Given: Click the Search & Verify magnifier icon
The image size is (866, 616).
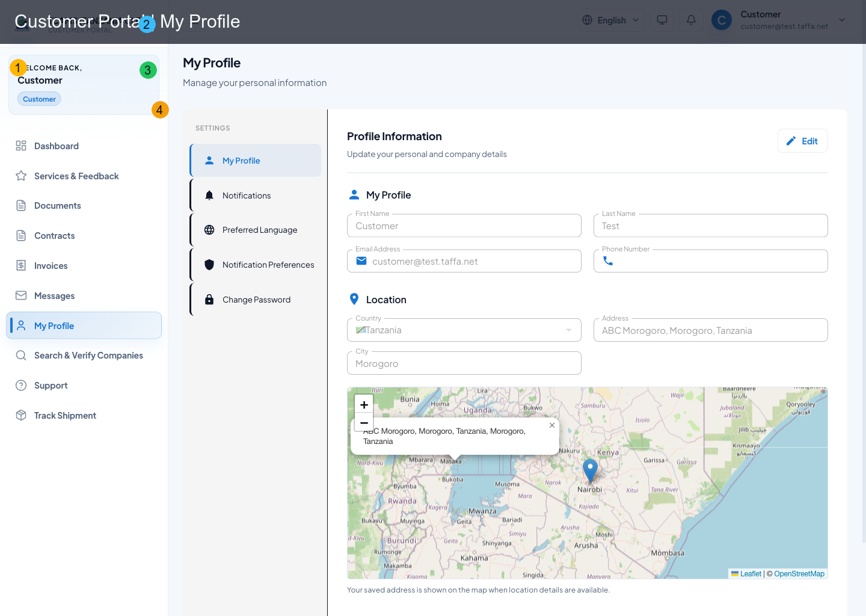Looking at the screenshot, I should click(21, 356).
